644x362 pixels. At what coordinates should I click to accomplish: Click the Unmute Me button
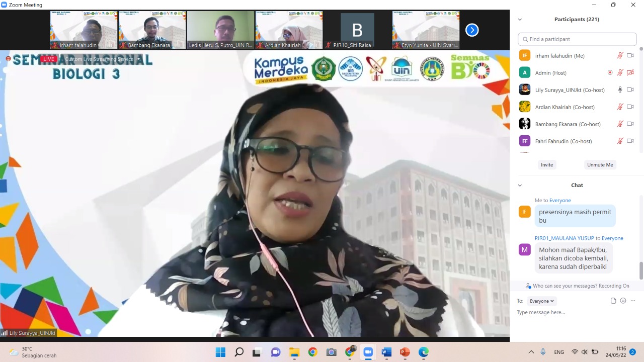coord(600,165)
